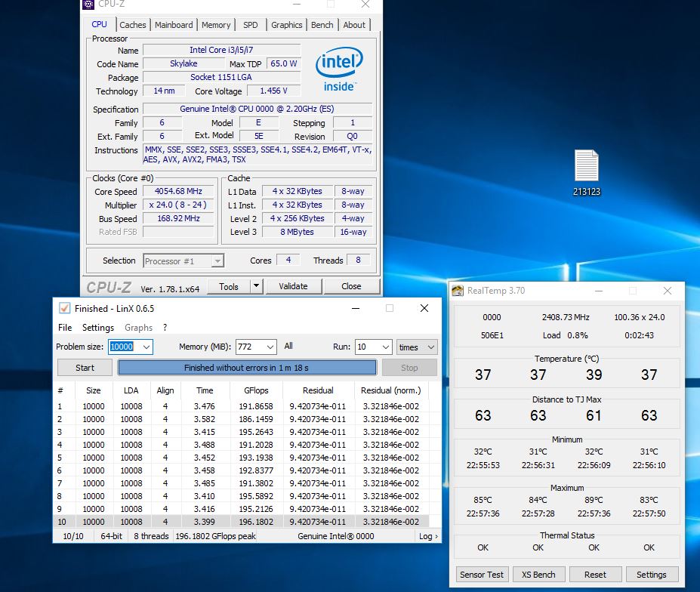Open the Graphs menu in LinX
The height and width of the screenshot is (592, 700).
138,327
